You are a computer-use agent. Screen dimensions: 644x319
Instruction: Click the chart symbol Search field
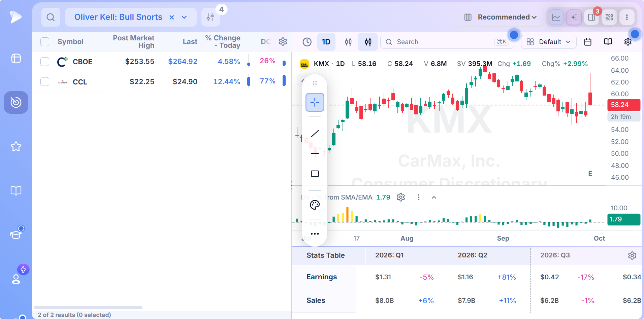[x=447, y=42]
